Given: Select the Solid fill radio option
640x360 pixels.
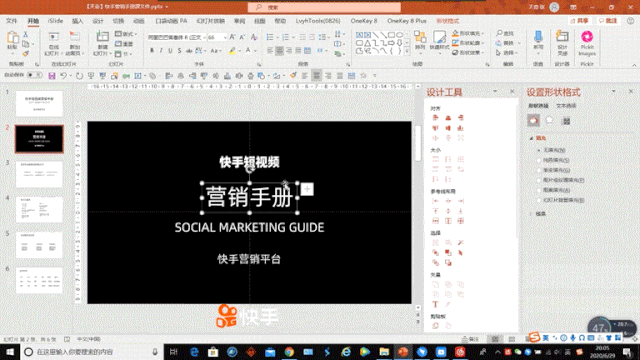Looking at the screenshot, I should point(539,160).
